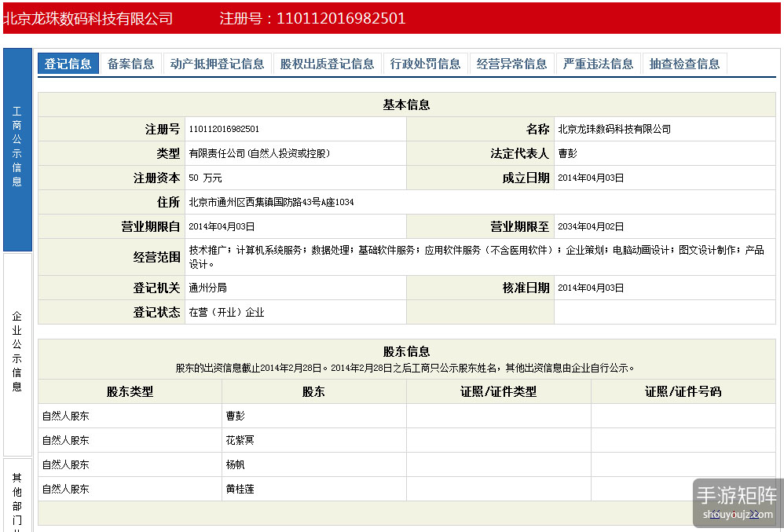
Task: Click the 成立日期 value 2014年04月03日
Action: pos(591,178)
